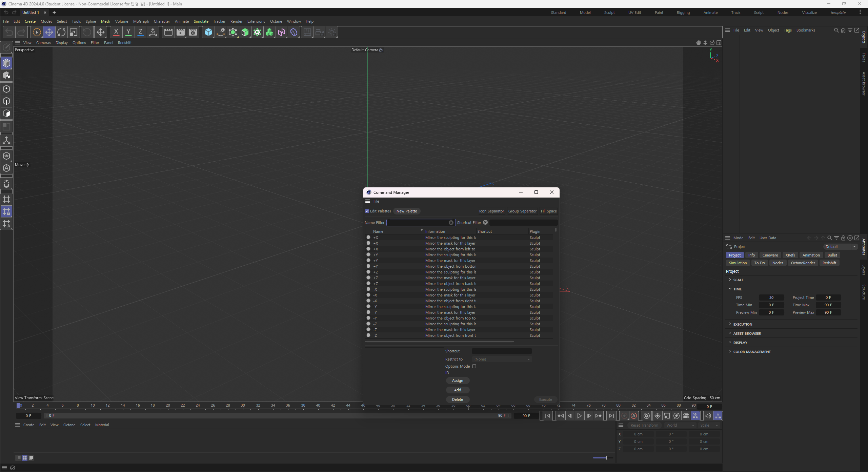
Task: Open keyframe settings gear icon in timeline
Action: pyautogui.click(x=647, y=416)
